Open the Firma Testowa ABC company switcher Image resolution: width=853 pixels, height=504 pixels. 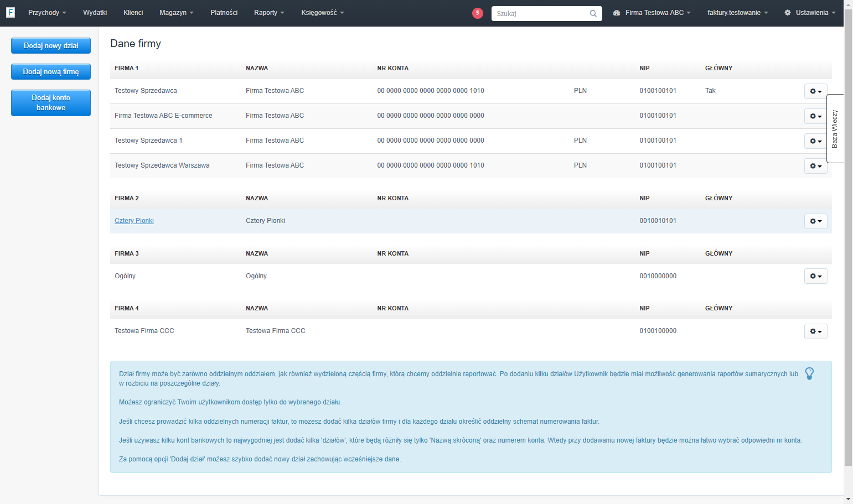652,13
